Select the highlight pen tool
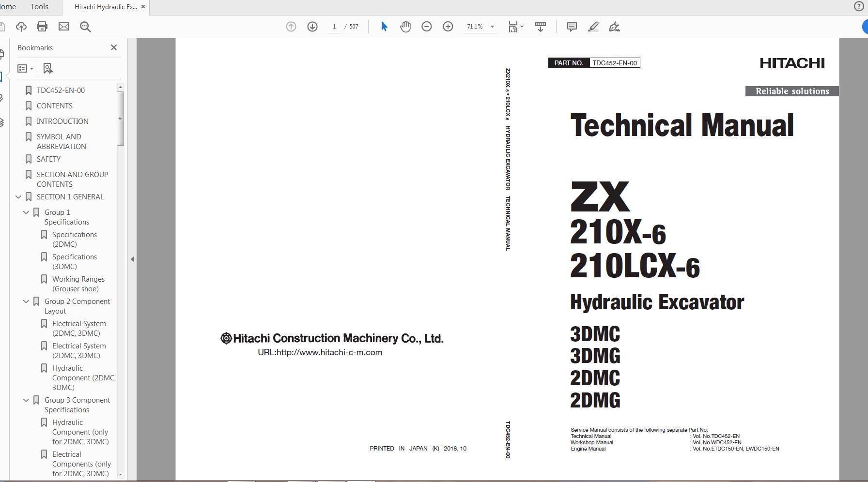868x482 pixels. click(593, 27)
